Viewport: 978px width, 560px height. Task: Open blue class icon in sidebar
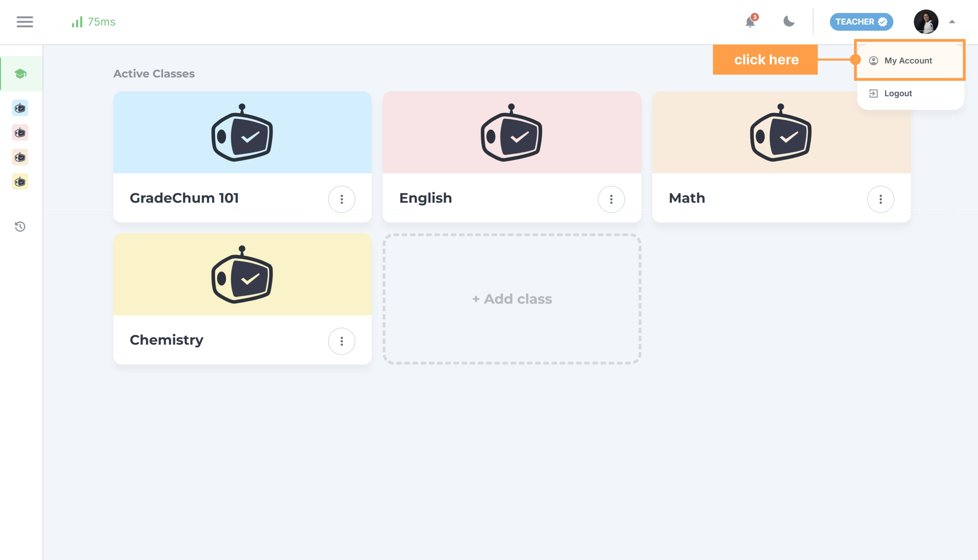[x=20, y=108]
